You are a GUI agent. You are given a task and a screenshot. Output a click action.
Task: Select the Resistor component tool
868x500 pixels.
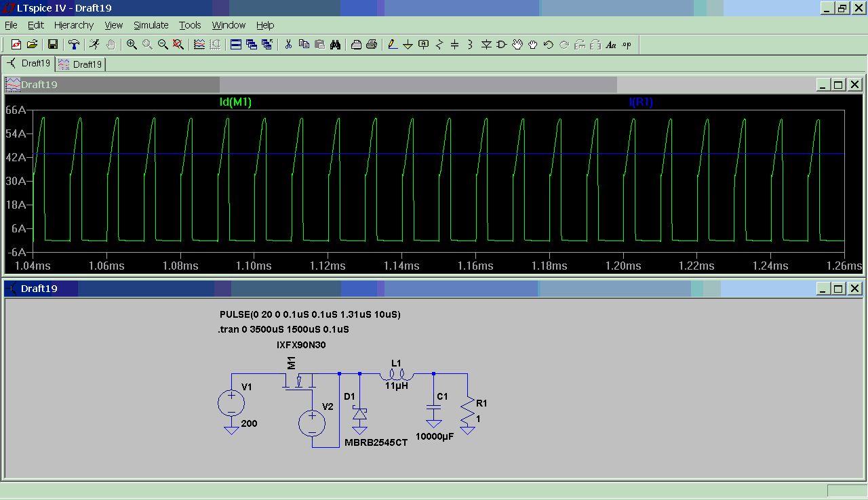pyautogui.click(x=439, y=45)
